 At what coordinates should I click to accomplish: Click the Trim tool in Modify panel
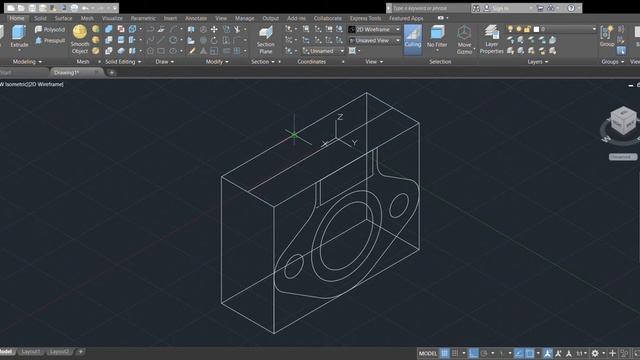click(237, 29)
